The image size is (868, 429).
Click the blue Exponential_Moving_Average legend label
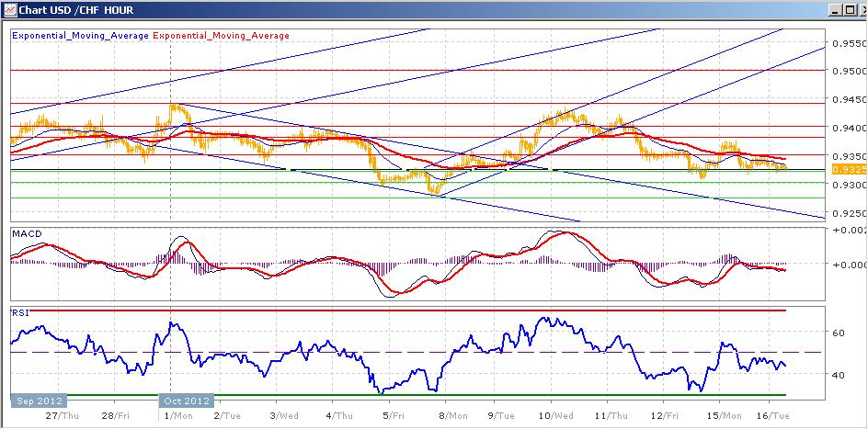pyautogui.click(x=80, y=36)
